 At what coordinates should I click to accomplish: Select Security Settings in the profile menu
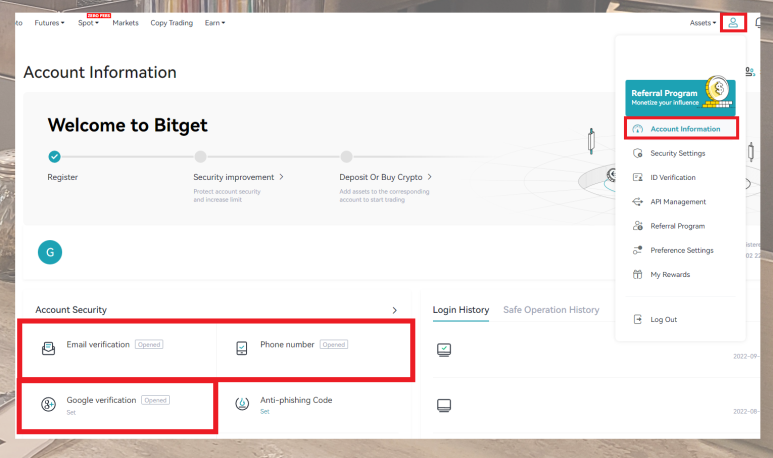click(680, 153)
